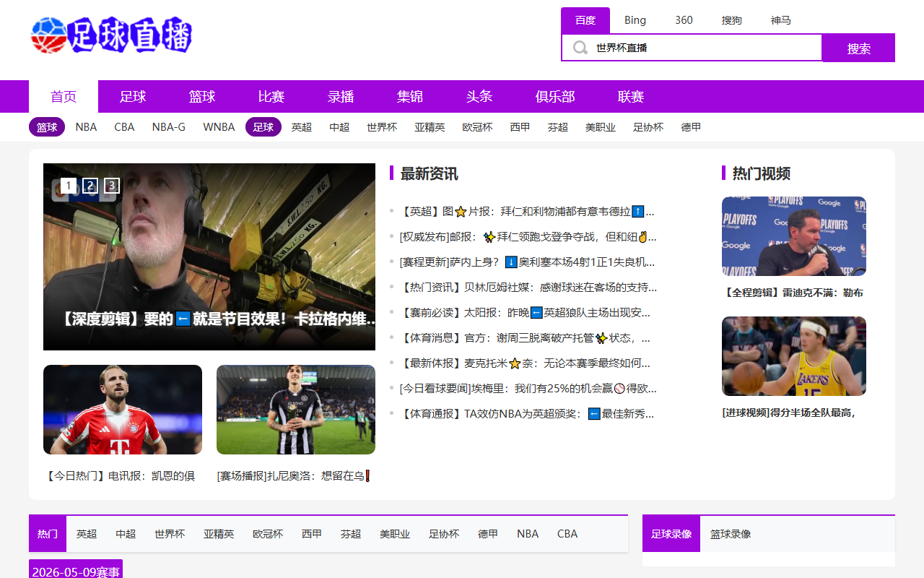
Task: Open 欧冠杯 link in sub-navigation
Action: pyautogui.click(x=478, y=127)
